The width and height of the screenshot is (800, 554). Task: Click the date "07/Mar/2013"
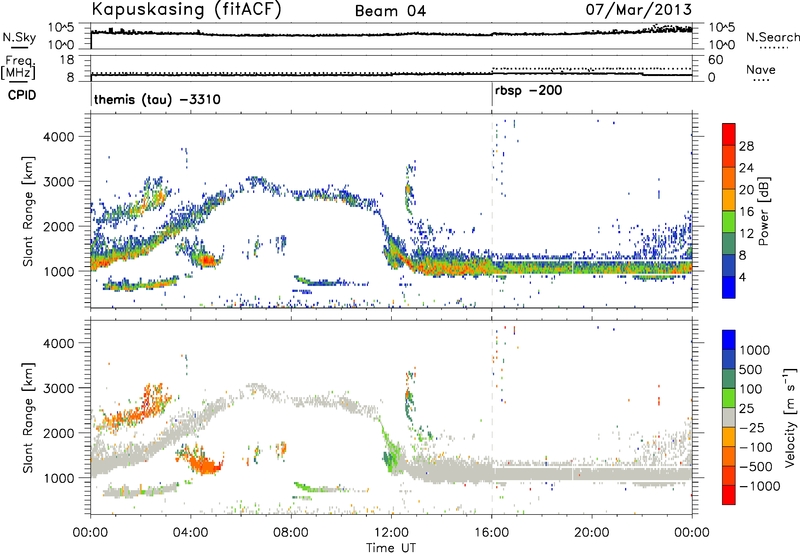638,9
